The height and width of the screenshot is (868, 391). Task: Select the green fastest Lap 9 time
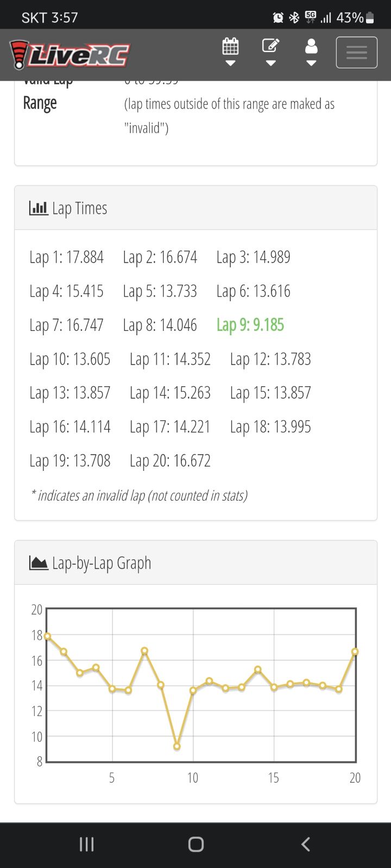tap(250, 325)
